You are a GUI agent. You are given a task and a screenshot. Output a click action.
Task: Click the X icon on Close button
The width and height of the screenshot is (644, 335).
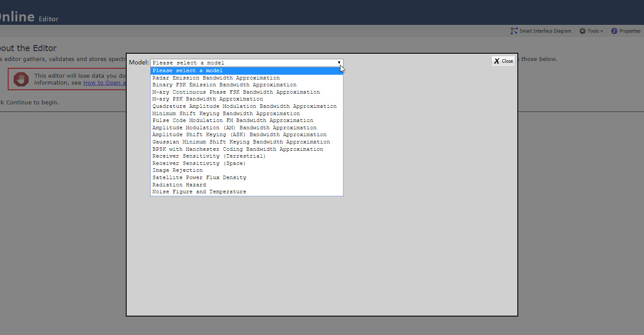[x=497, y=61]
